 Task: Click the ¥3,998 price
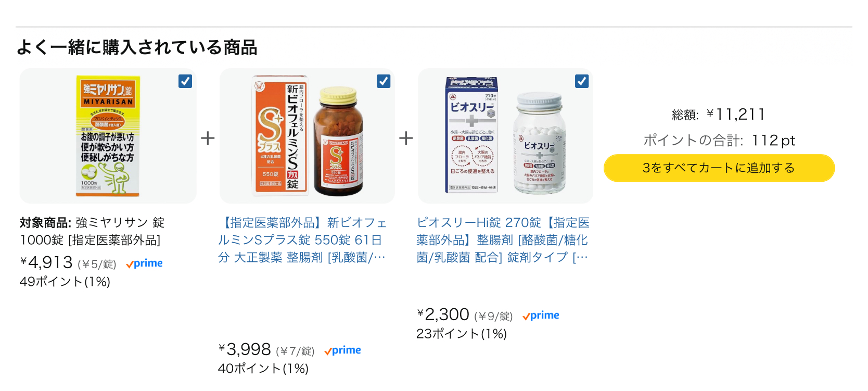(245, 349)
